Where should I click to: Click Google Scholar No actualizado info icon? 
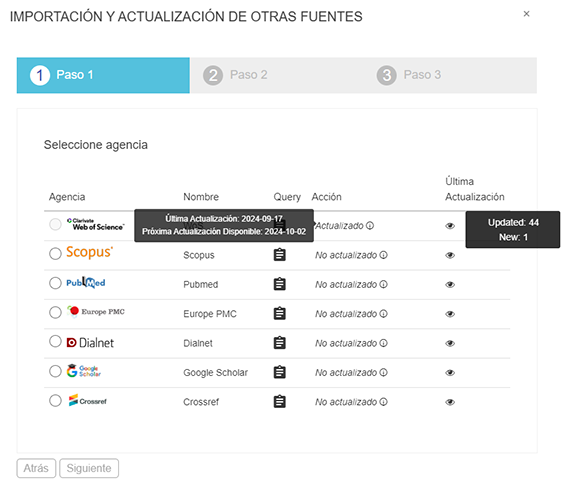pyautogui.click(x=384, y=372)
